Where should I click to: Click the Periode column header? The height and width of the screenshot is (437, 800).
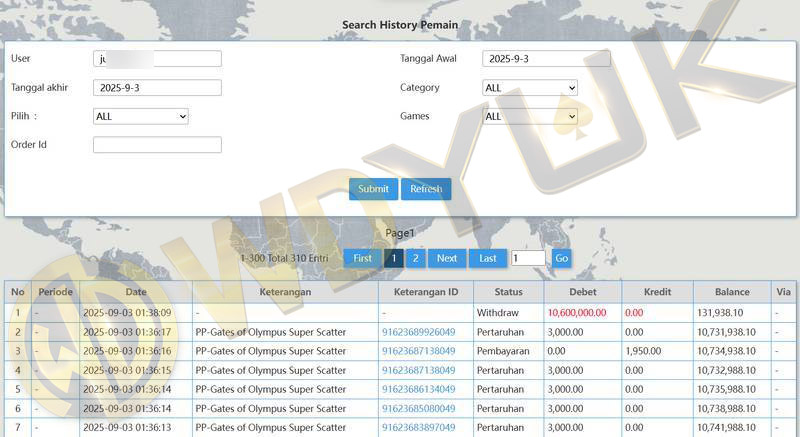56,292
